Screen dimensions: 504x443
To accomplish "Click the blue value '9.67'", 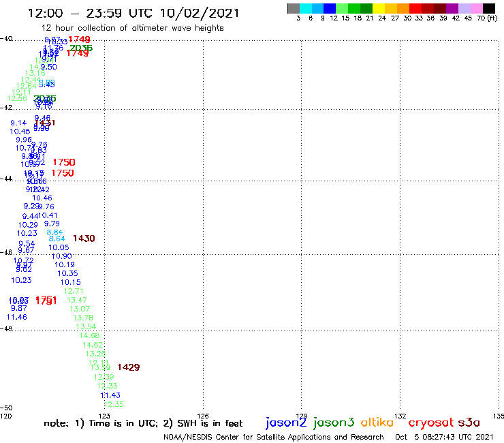I will pyautogui.click(x=26, y=250).
